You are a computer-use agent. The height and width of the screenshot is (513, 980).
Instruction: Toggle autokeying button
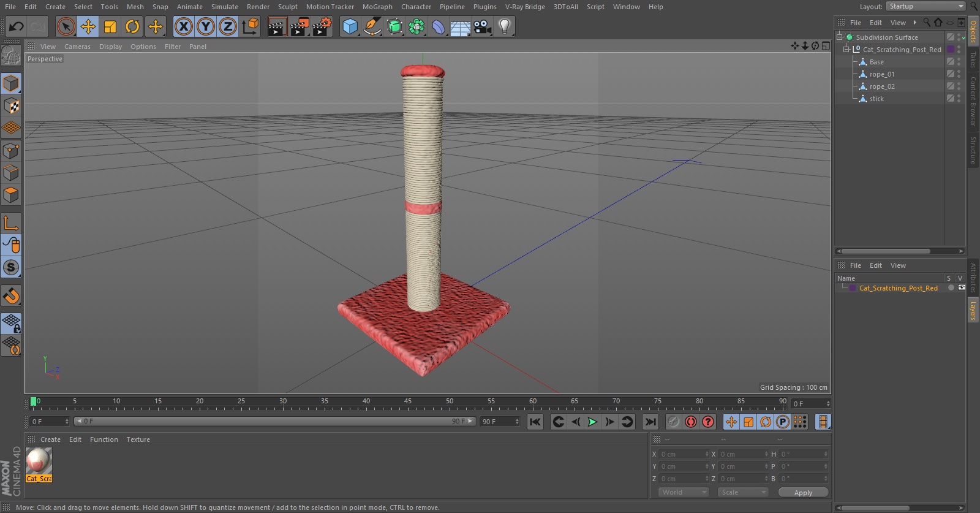coord(691,422)
